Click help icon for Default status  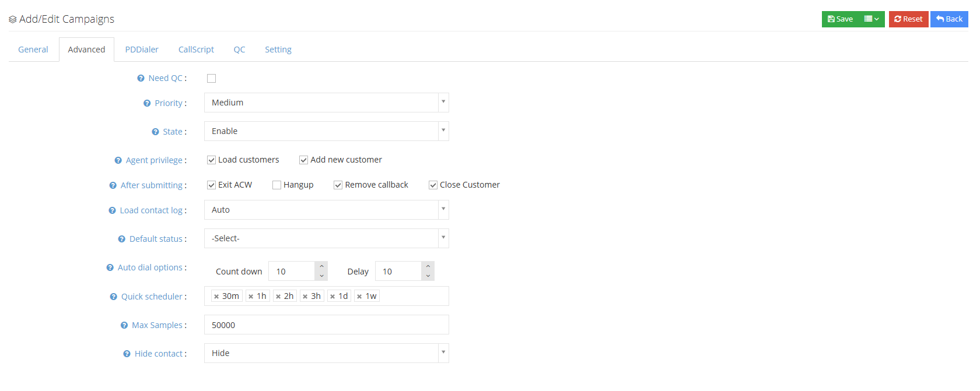pos(122,239)
